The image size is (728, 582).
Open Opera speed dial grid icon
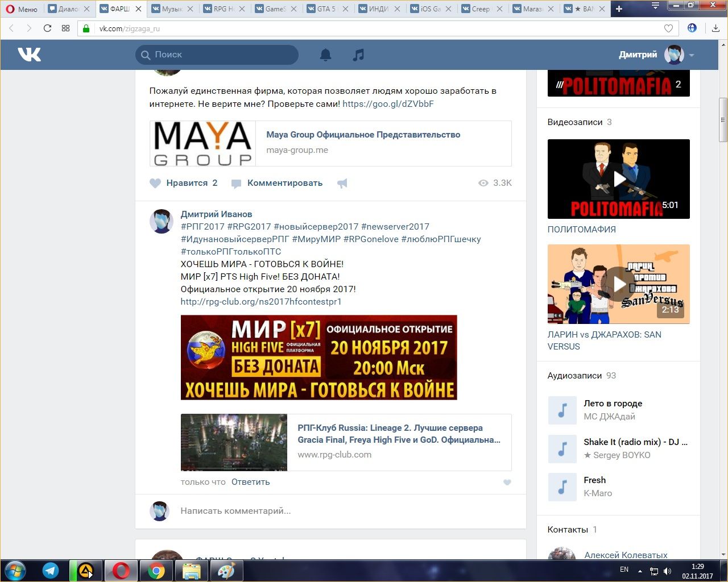click(x=65, y=28)
